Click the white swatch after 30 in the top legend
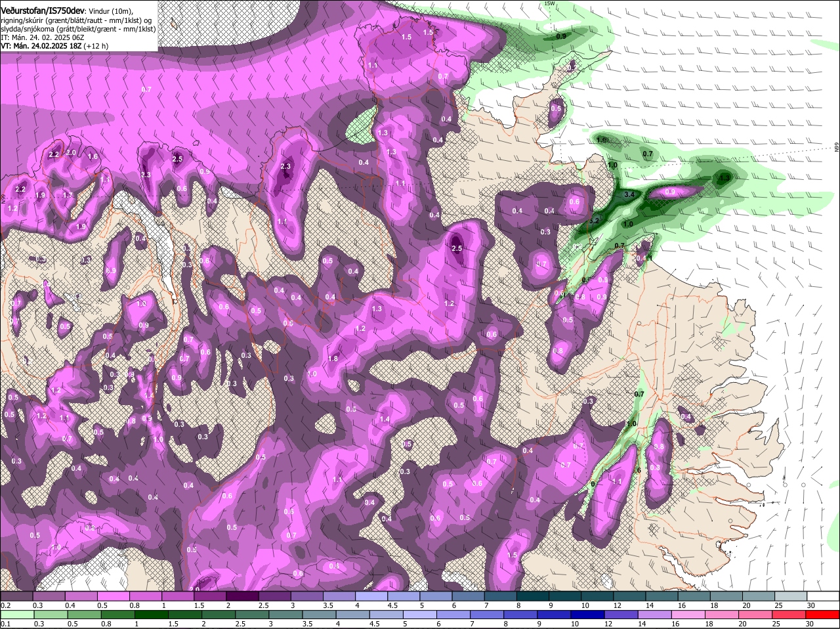This screenshot has height=629, width=840. (x=822, y=596)
